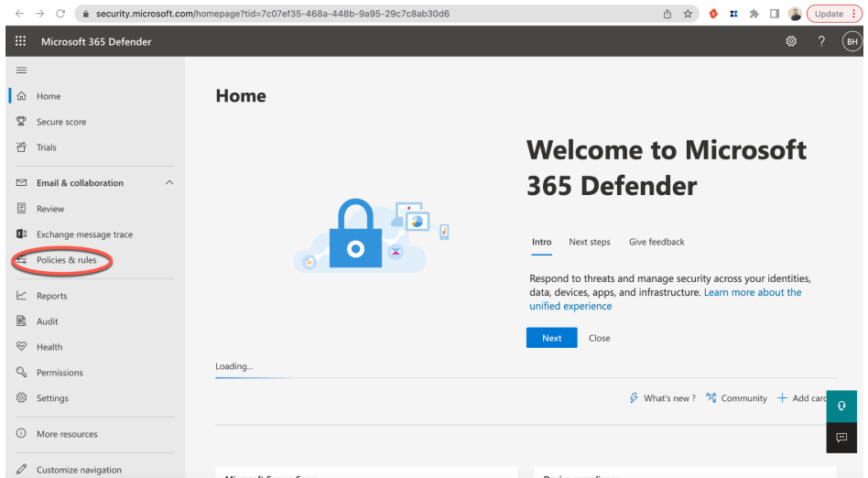Click the Email & collaboration envelope icon

click(22, 182)
